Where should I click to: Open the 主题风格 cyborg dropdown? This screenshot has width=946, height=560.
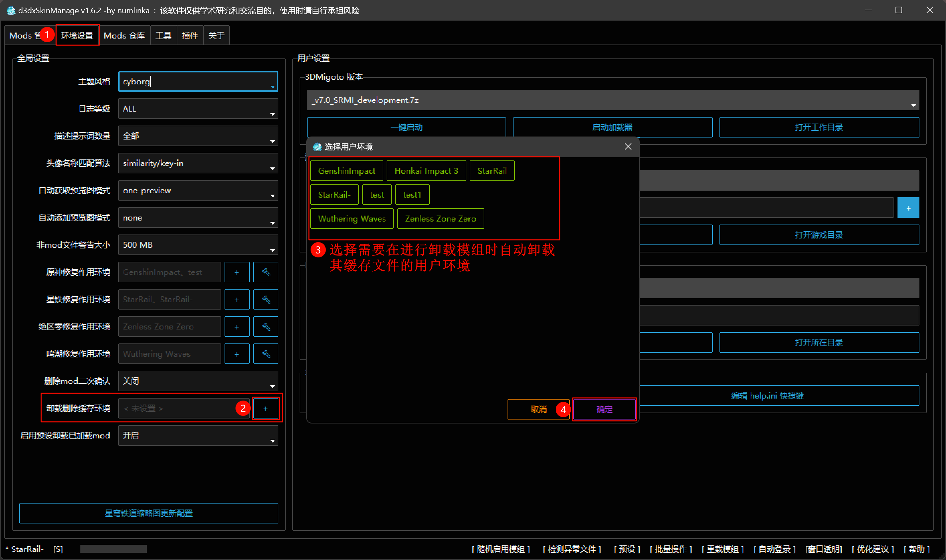198,81
